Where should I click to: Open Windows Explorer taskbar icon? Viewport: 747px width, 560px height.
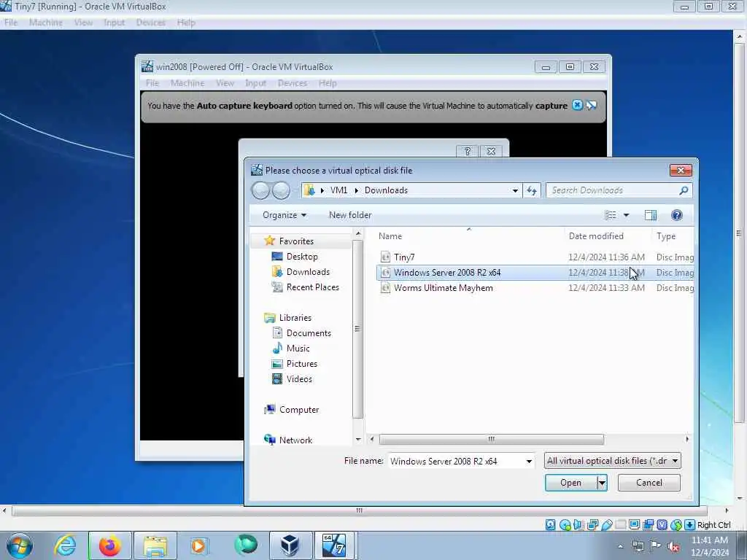coord(155,545)
